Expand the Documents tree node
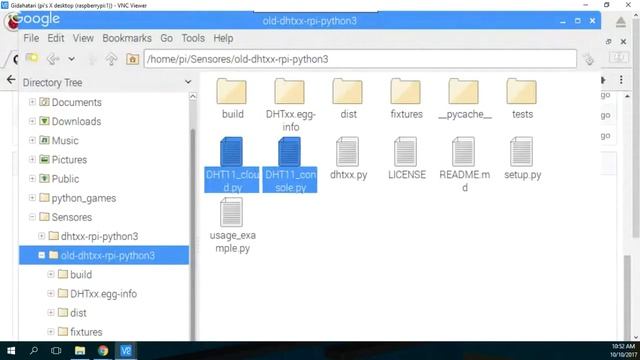This screenshot has height=360, width=640. 32,102
